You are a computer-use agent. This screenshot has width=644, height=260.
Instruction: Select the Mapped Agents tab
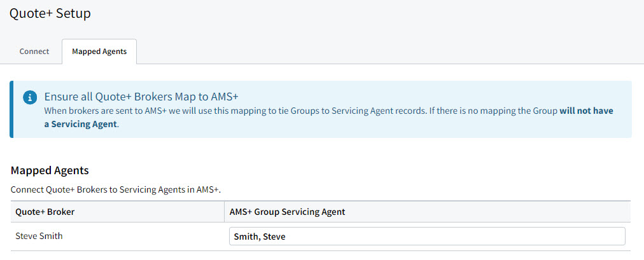click(99, 51)
